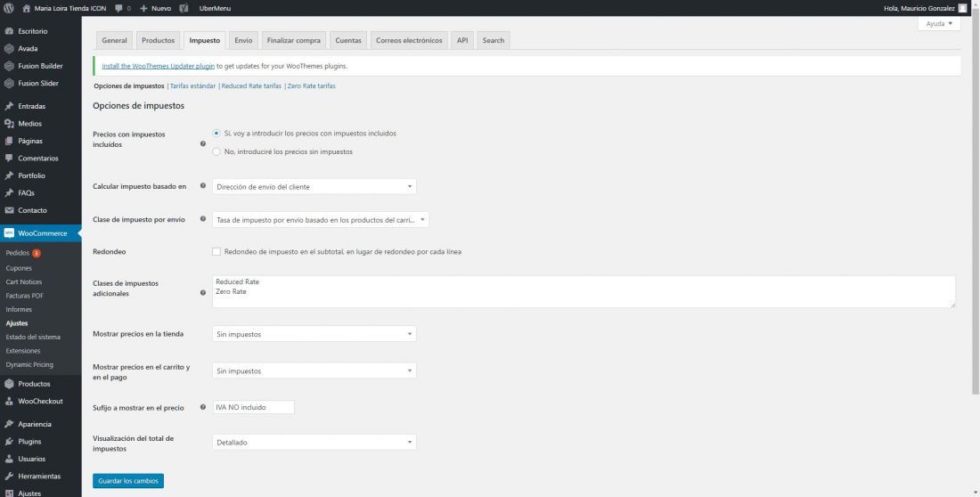Click help icon for Calcular impuesto basado en
The image size is (980, 497).
click(202, 185)
